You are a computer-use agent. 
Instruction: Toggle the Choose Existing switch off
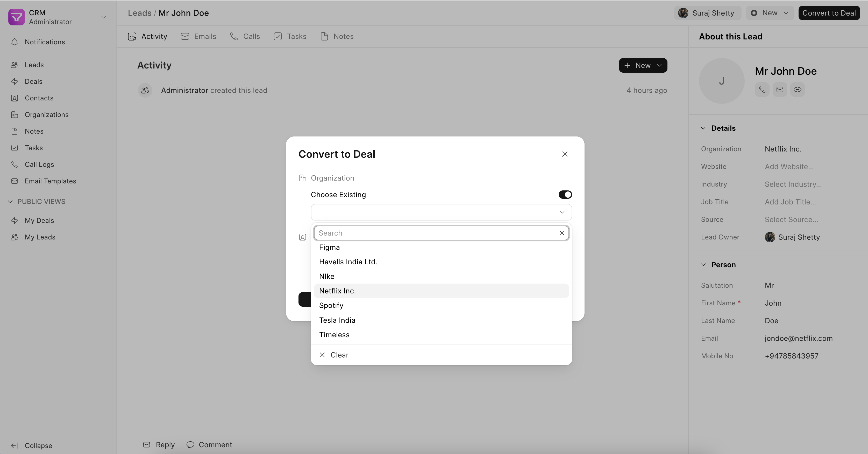(565, 195)
